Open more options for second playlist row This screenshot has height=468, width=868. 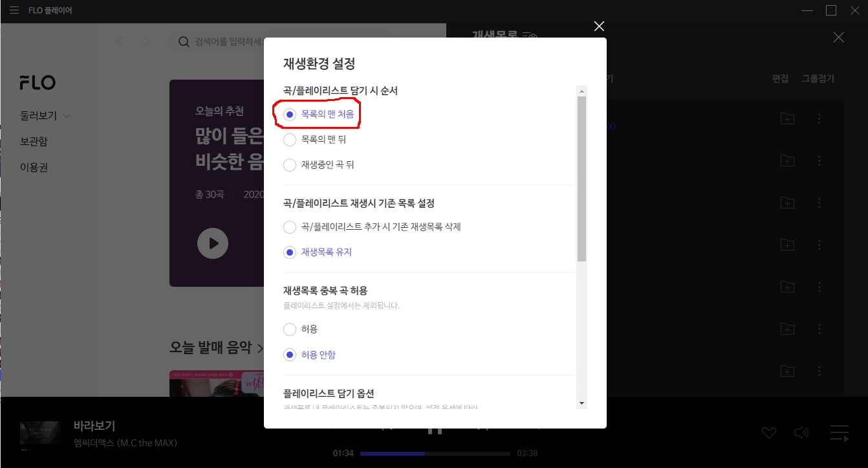point(819,161)
